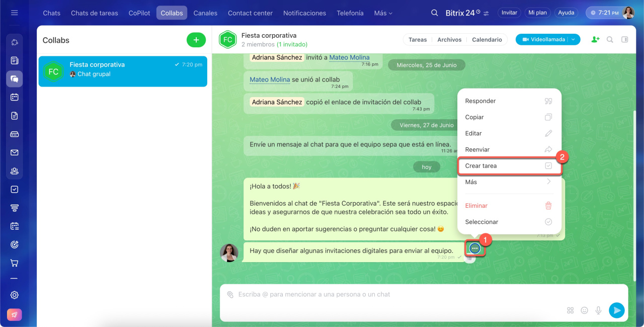Click the add member icon in chat header

click(595, 39)
